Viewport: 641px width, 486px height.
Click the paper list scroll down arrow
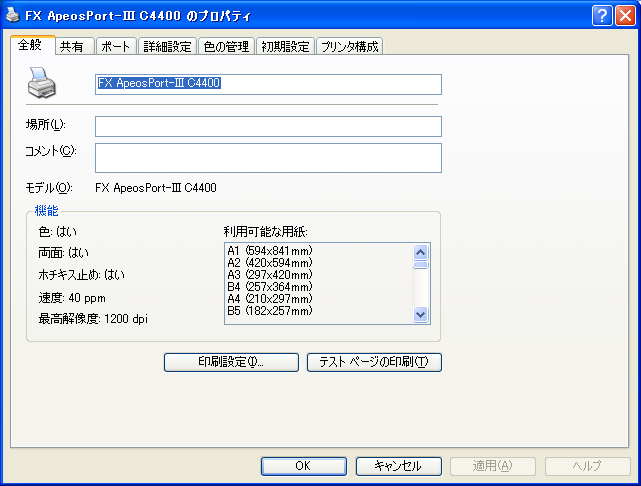click(x=420, y=314)
